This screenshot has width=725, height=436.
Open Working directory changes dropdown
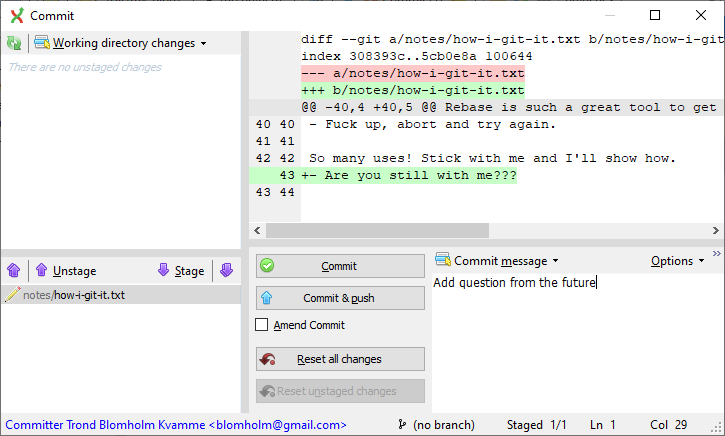click(x=121, y=43)
